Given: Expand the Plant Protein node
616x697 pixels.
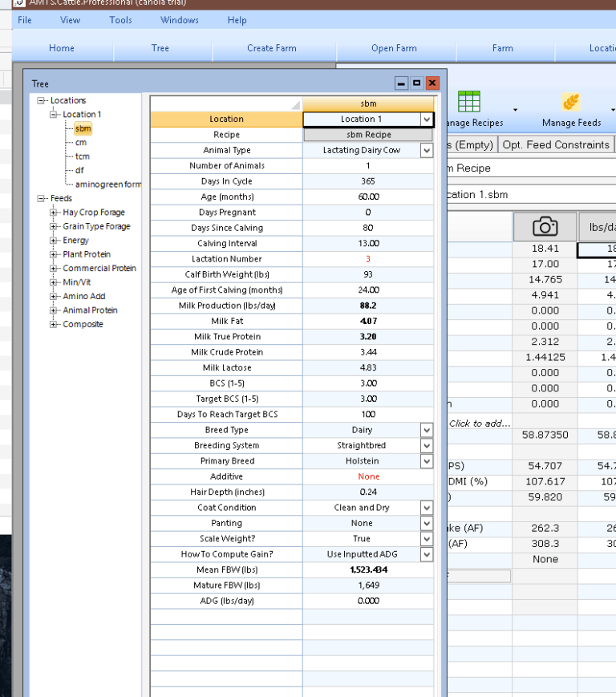Looking at the screenshot, I should [x=53, y=254].
